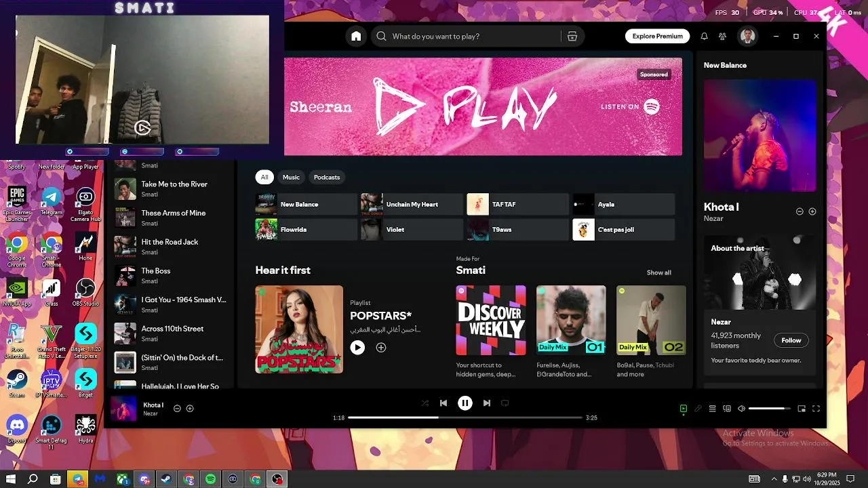Screen dimensions: 868x488
Task: Open Discord desktop shortcut
Action: [17, 429]
